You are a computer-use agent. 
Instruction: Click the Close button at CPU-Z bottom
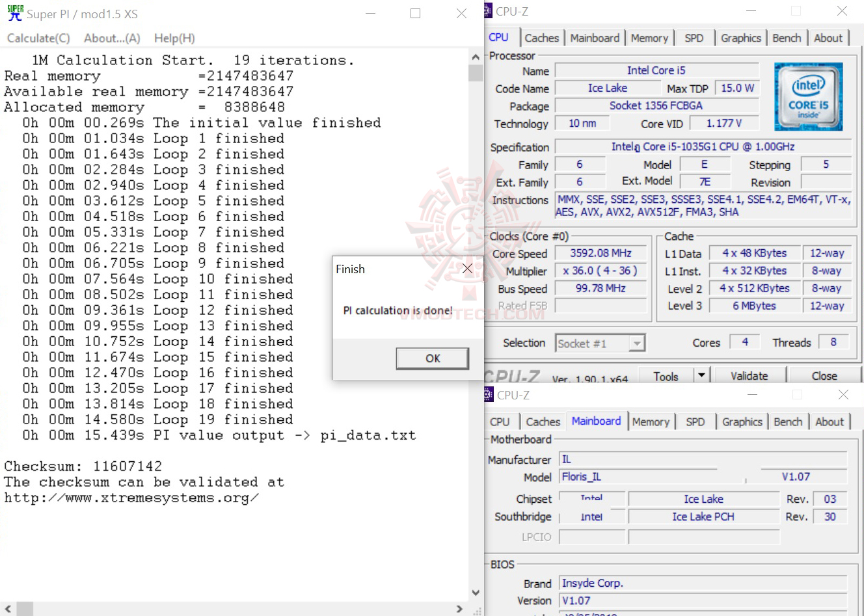(824, 376)
